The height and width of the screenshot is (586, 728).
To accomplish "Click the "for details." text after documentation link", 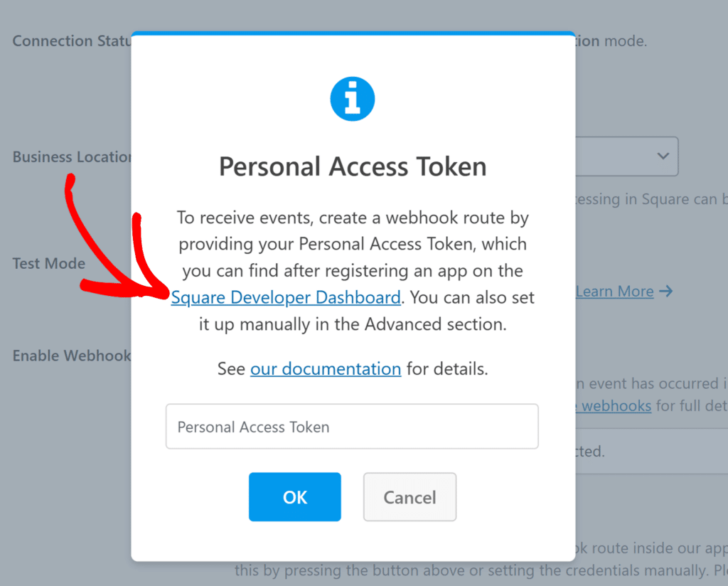I will coord(447,368).
